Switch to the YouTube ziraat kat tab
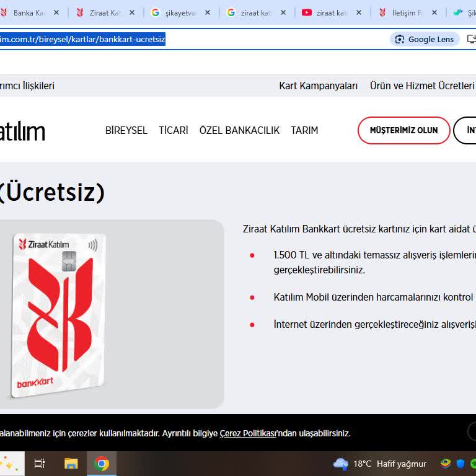 click(332, 13)
